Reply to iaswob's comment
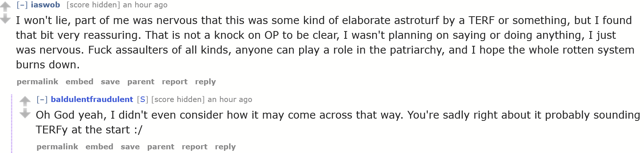This screenshot has width=644, height=153. [205, 82]
